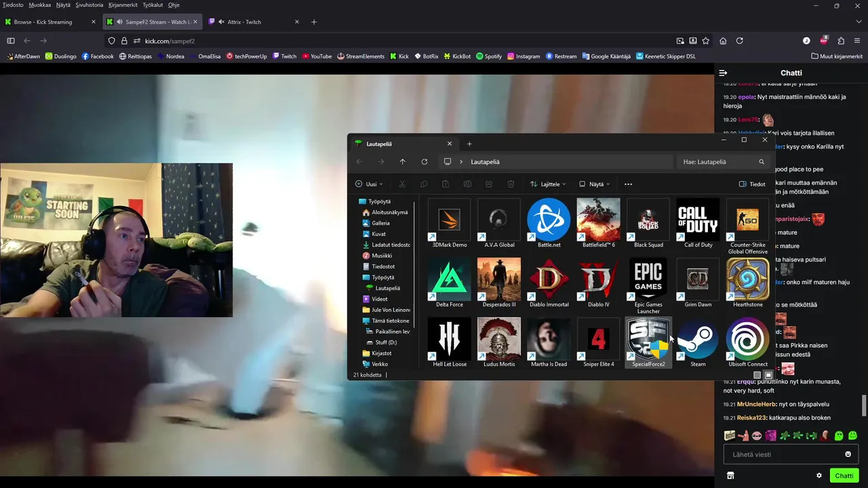Image resolution: width=868 pixels, height=488 pixels.
Task: Bookmark this page with the star icon
Action: [706, 41]
